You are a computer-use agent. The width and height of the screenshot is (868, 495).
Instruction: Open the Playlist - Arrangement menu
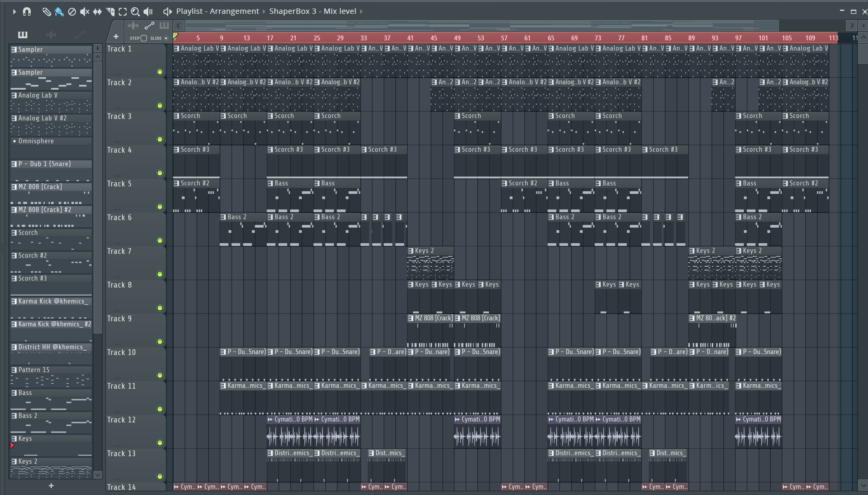(217, 11)
